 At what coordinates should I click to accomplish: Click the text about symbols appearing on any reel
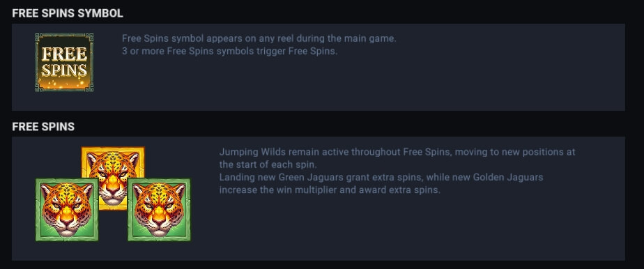[259, 38]
